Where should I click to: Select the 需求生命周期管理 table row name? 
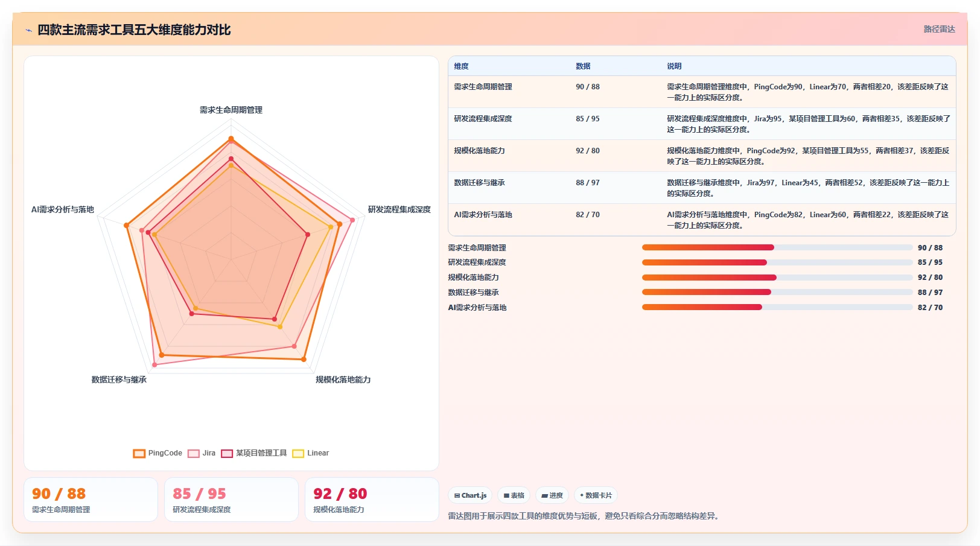pos(483,87)
